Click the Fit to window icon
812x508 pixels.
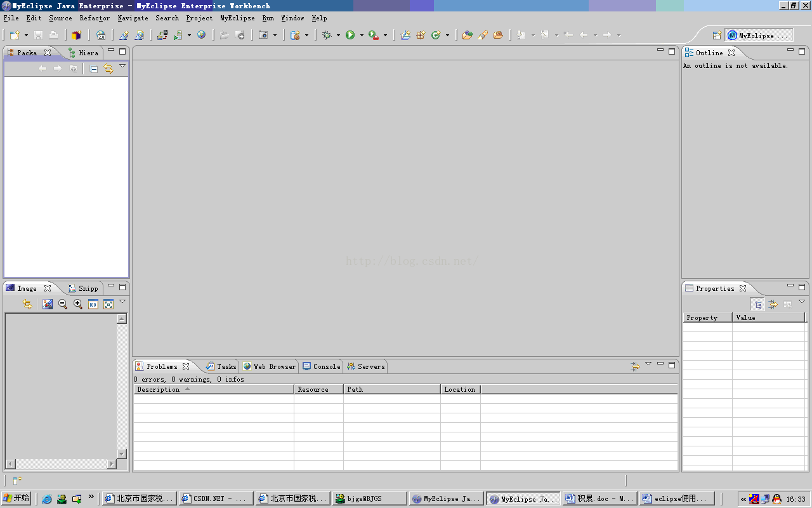tap(108, 304)
